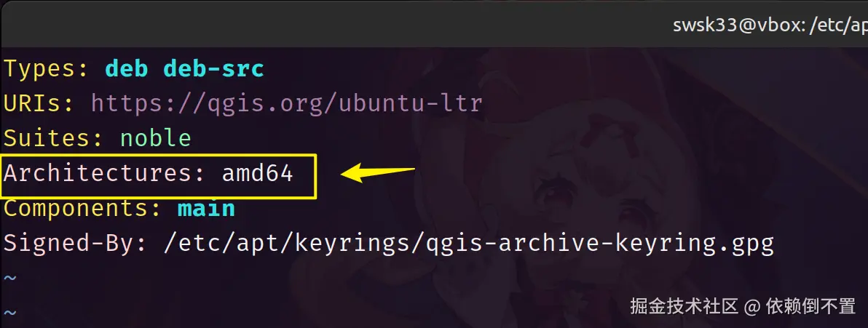Click the bold main component value
The width and height of the screenshot is (868, 328).
206,208
